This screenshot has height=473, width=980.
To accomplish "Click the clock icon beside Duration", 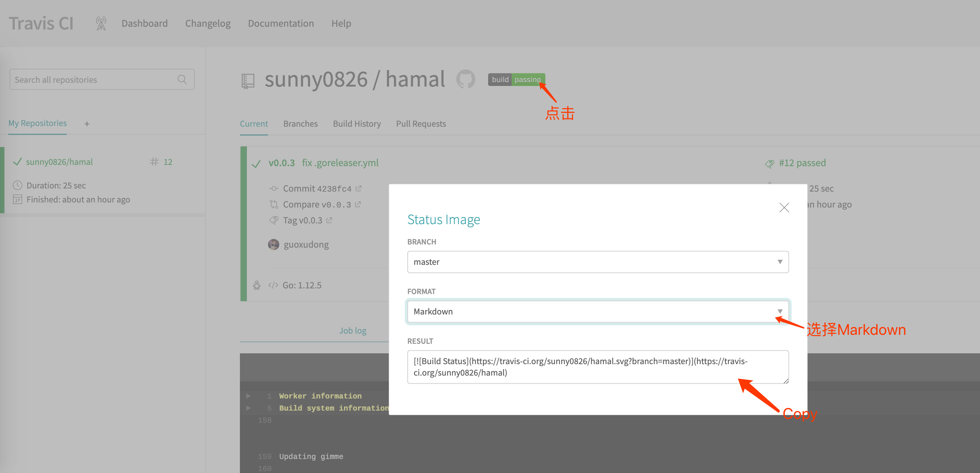I will 17,185.
